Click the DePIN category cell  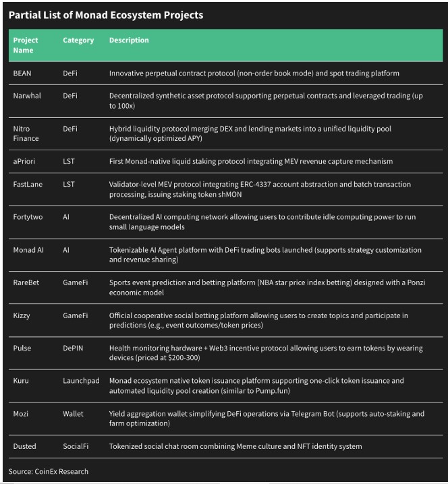[73, 349]
